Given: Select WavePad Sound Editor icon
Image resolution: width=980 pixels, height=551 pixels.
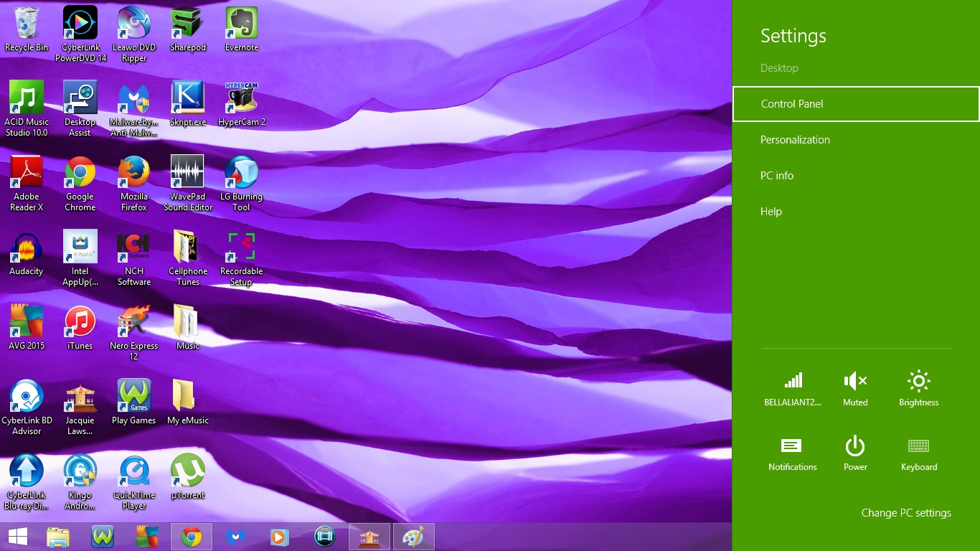Looking at the screenshot, I should pos(188,183).
